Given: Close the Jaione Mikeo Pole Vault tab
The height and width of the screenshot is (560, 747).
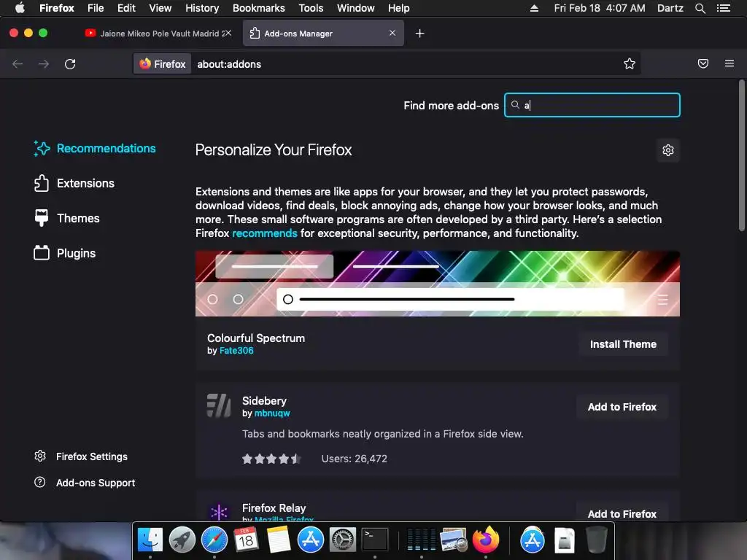Looking at the screenshot, I should [x=228, y=33].
